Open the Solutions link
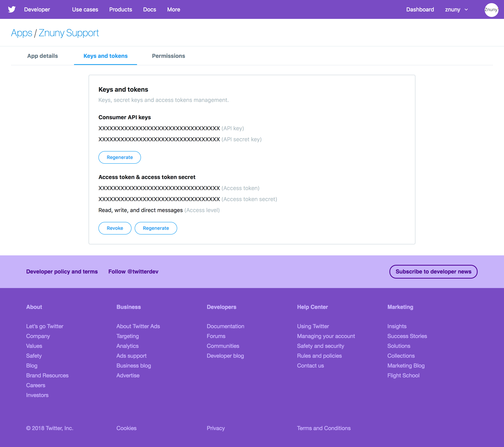504x447 pixels. (399, 346)
